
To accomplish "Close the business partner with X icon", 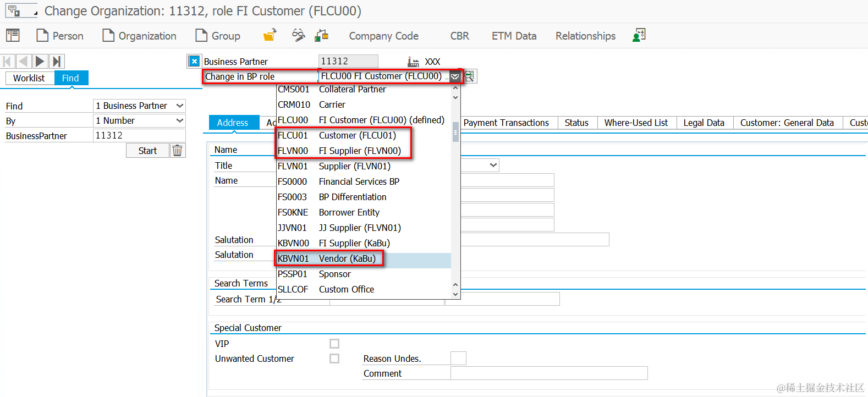I will 194,61.
